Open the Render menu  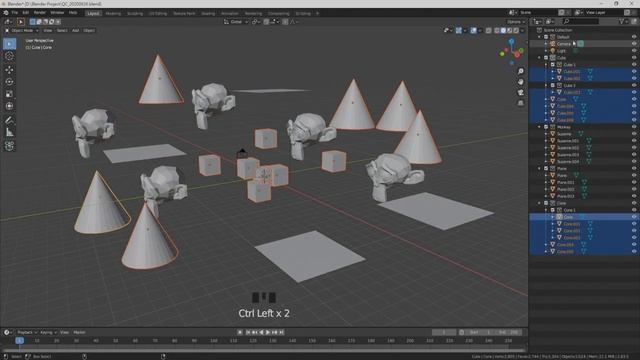pos(40,13)
